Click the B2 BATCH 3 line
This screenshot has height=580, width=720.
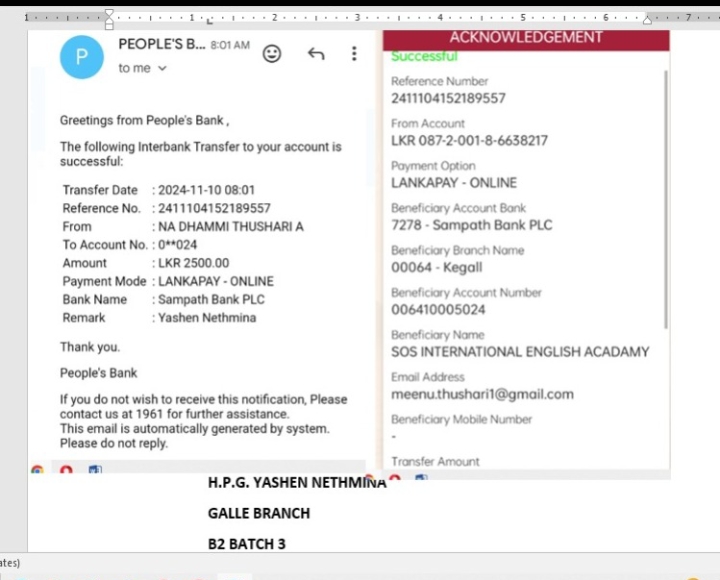coord(247,544)
